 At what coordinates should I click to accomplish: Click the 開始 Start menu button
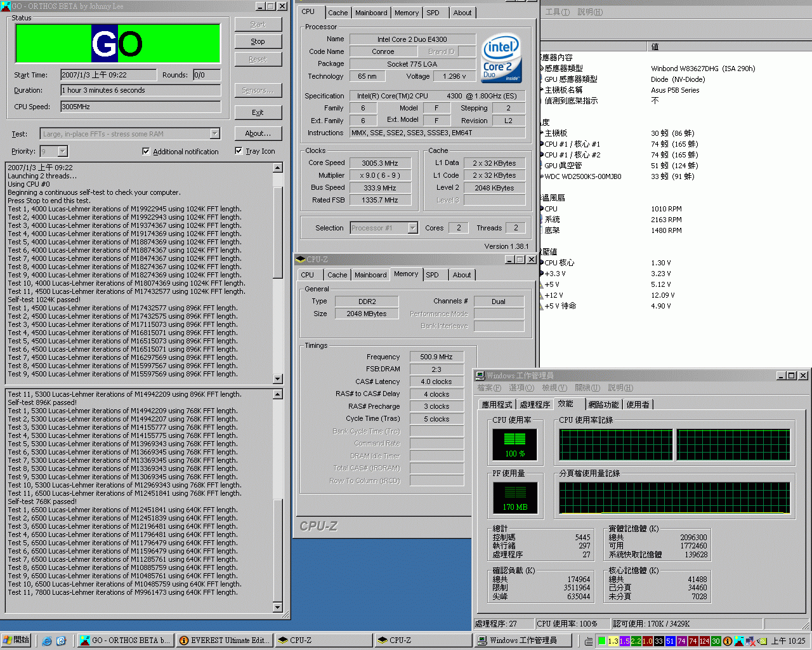pyautogui.click(x=16, y=640)
